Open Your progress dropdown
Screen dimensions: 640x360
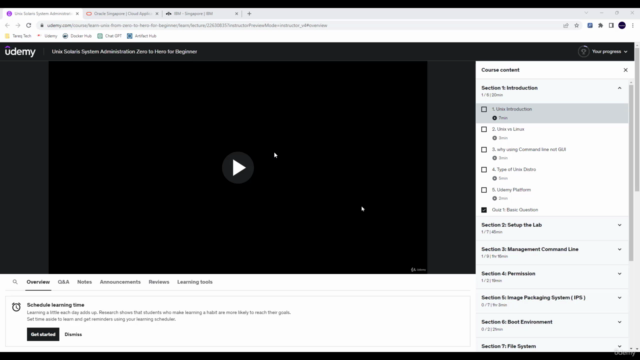coord(609,51)
